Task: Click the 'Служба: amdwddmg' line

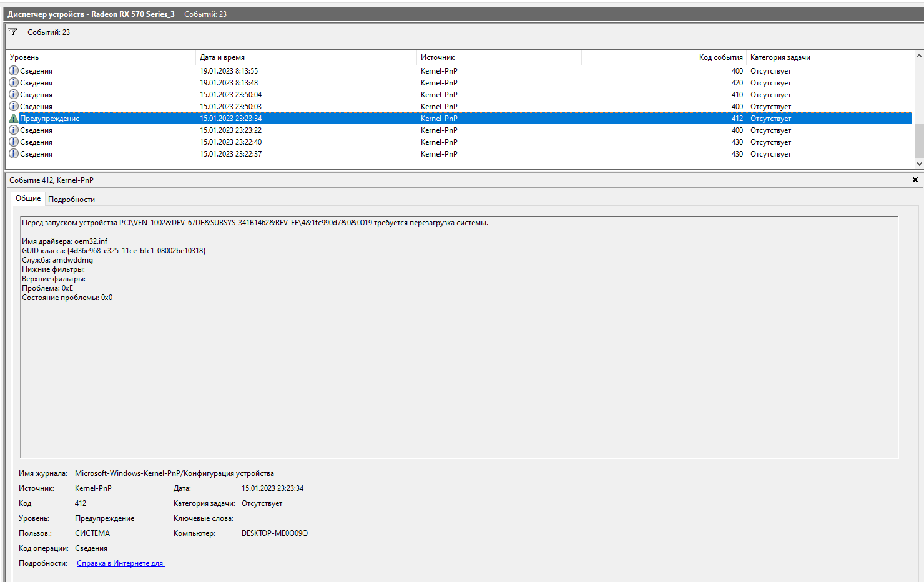Action: click(57, 260)
